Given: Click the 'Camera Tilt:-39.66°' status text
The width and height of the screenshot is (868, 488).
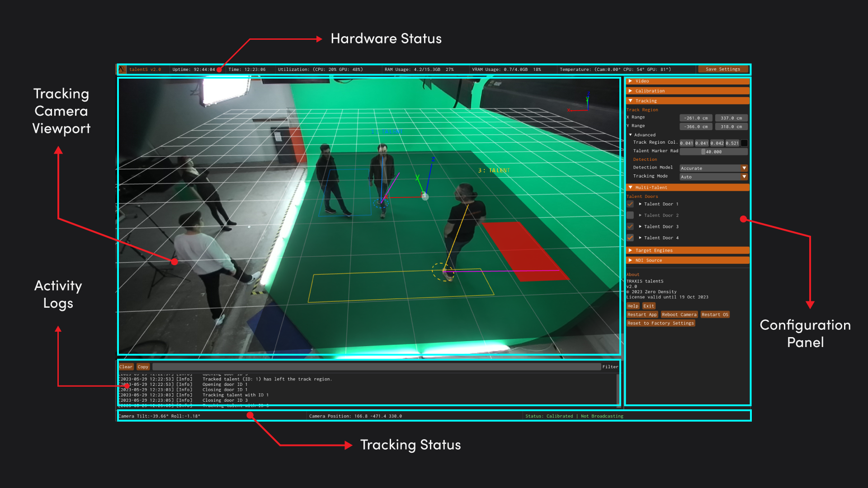Looking at the screenshot, I should coord(143,416).
